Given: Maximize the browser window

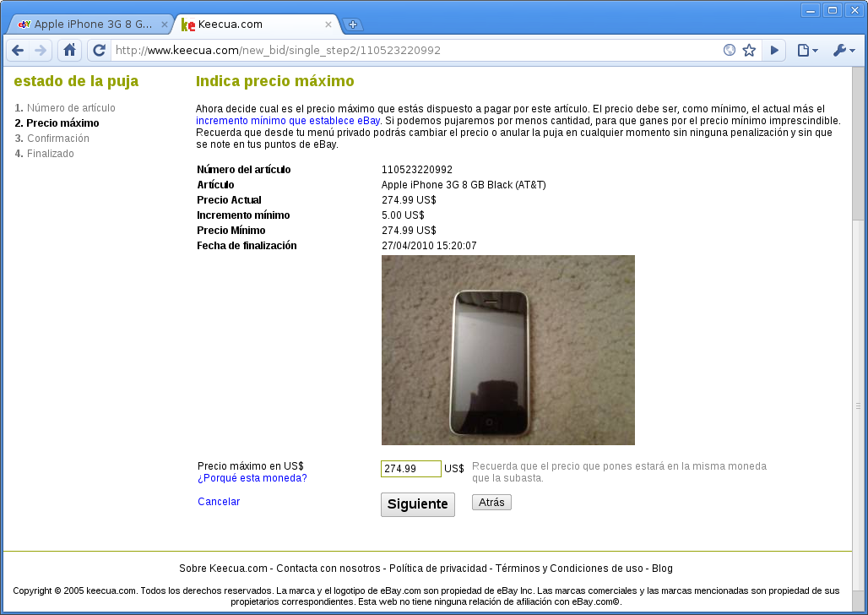Looking at the screenshot, I should pos(832,10).
